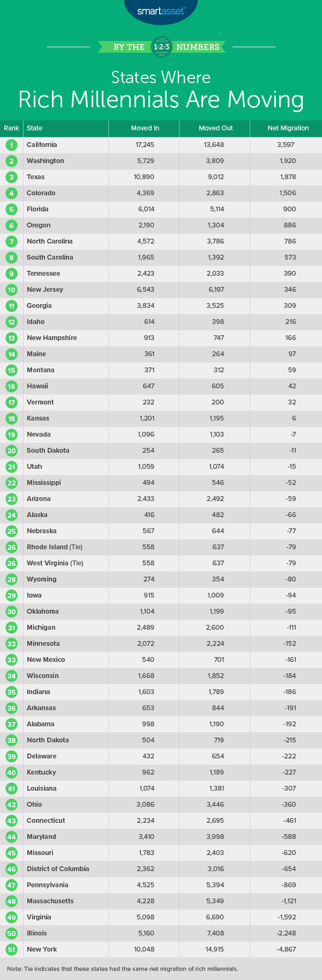Screen dimensions: 322x980
Task: Click the rank 12 badge for Idaho
Action: pos(11,322)
